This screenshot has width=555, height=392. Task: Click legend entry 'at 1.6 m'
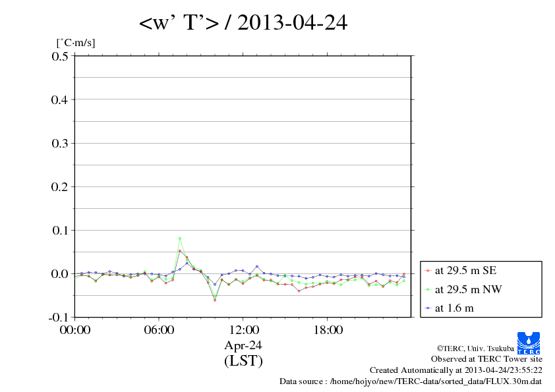point(454,308)
